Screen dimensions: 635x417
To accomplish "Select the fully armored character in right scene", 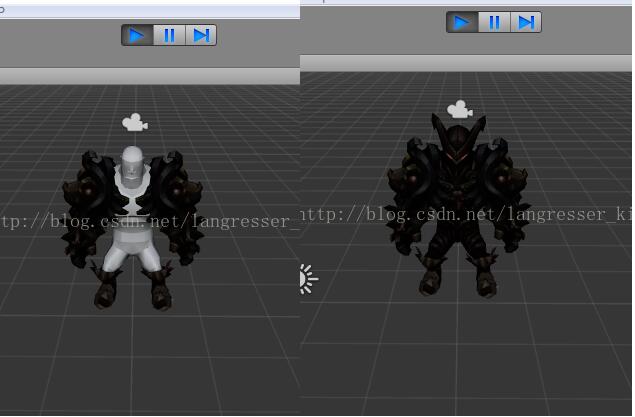I will click(458, 206).
